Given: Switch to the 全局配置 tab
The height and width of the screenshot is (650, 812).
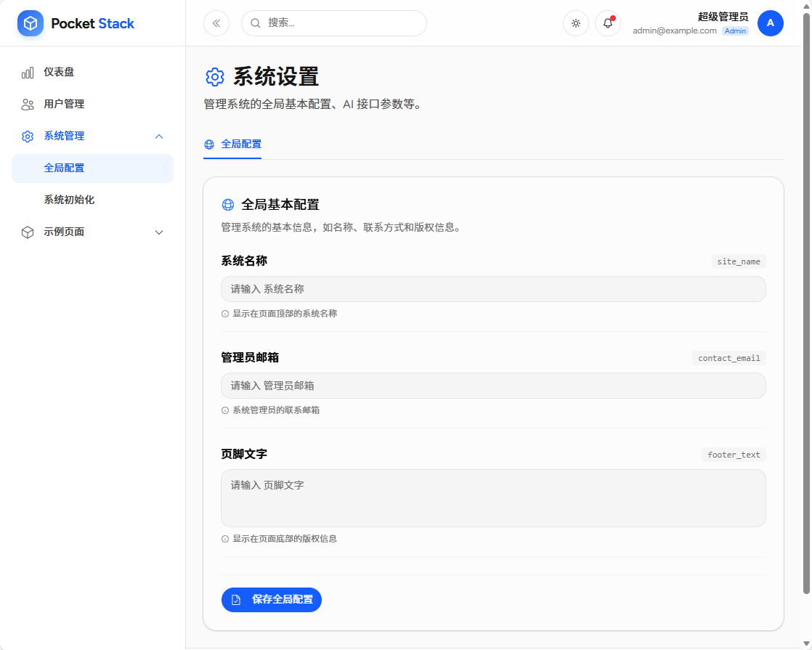Looking at the screenshot, I should coord(232,144).
